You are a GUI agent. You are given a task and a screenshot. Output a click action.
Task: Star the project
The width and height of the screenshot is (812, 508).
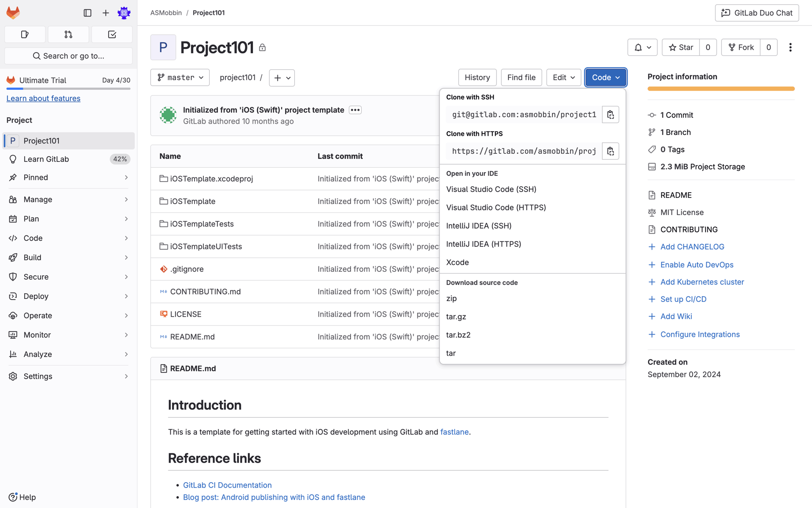(x=681, y=47)
